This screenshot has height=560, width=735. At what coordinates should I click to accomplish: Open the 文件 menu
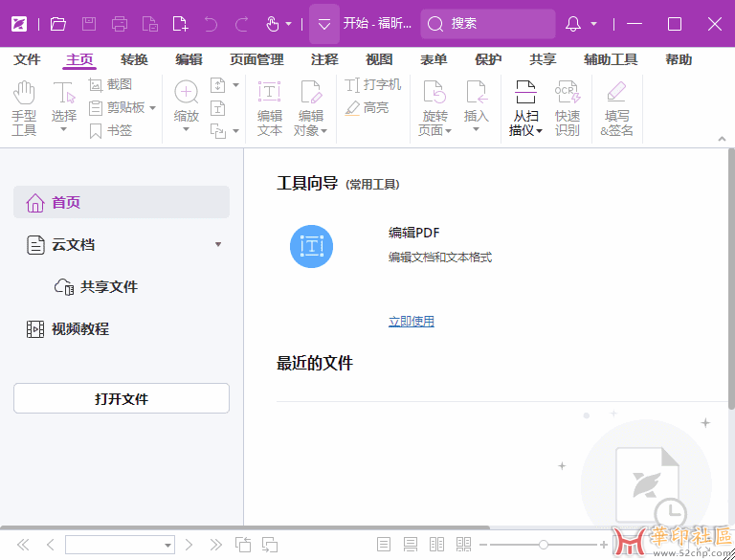(x=27, y=59)
